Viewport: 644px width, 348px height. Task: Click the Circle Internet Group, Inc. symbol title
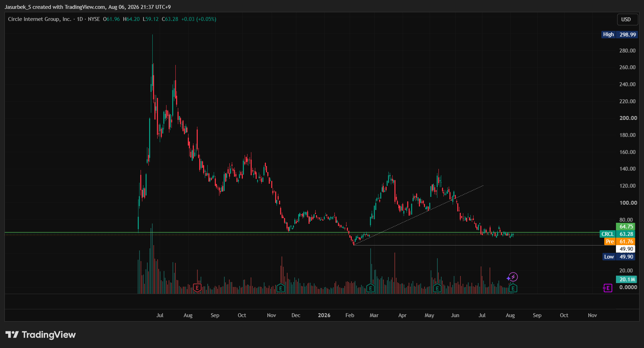(39, 19)
